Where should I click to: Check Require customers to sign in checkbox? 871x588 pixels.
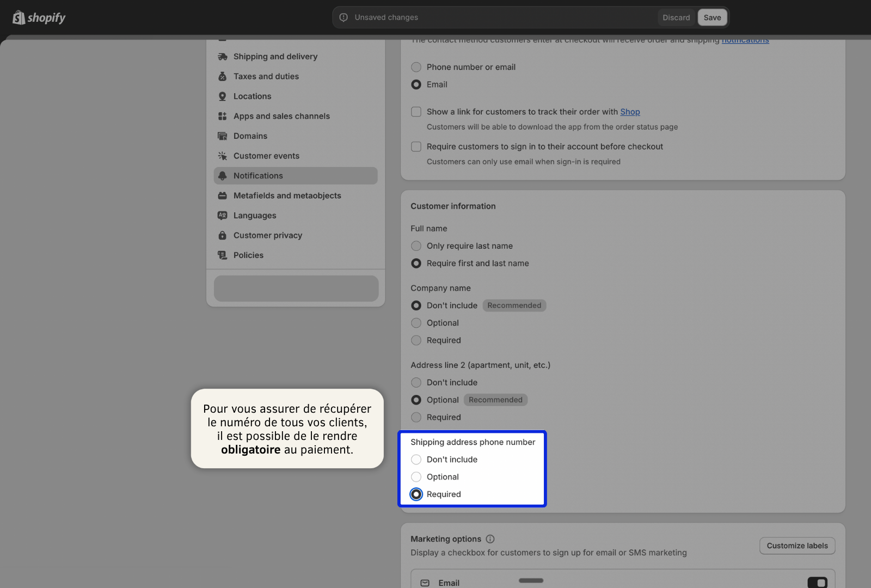(x=416, y=147)
